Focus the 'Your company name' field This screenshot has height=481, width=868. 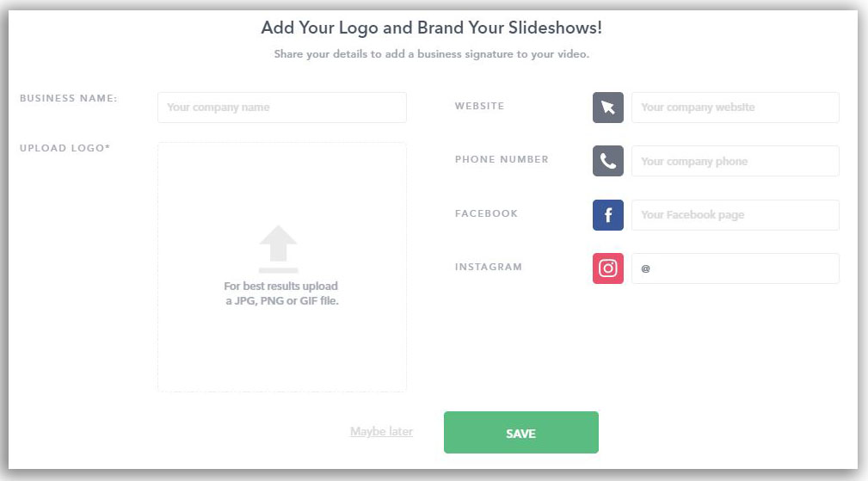pos(282,108)
